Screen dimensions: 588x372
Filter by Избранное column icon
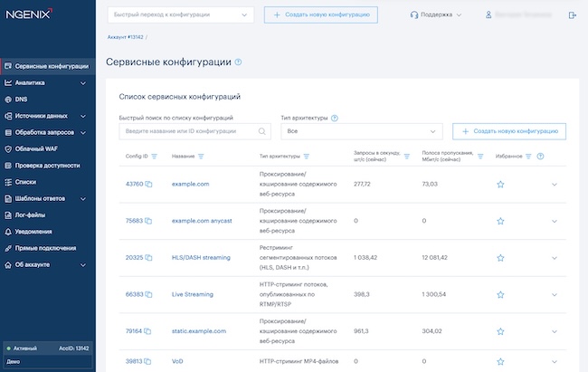pyautogui.click(x=528, y=157)
